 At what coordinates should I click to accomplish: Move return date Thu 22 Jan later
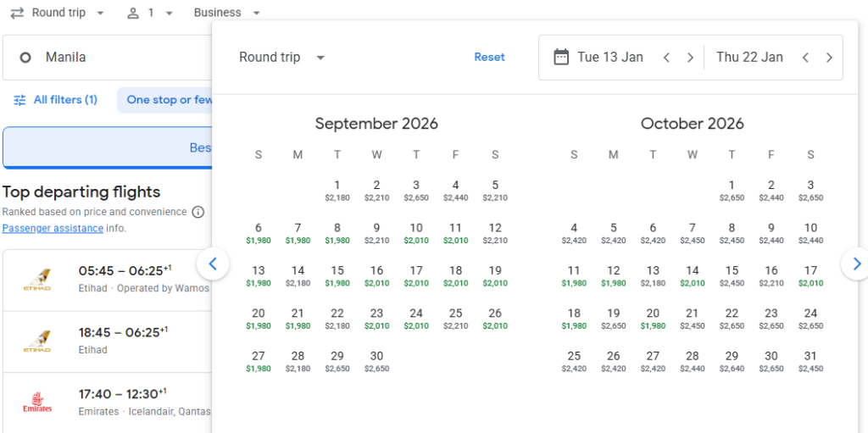click(x=829, y=58)
